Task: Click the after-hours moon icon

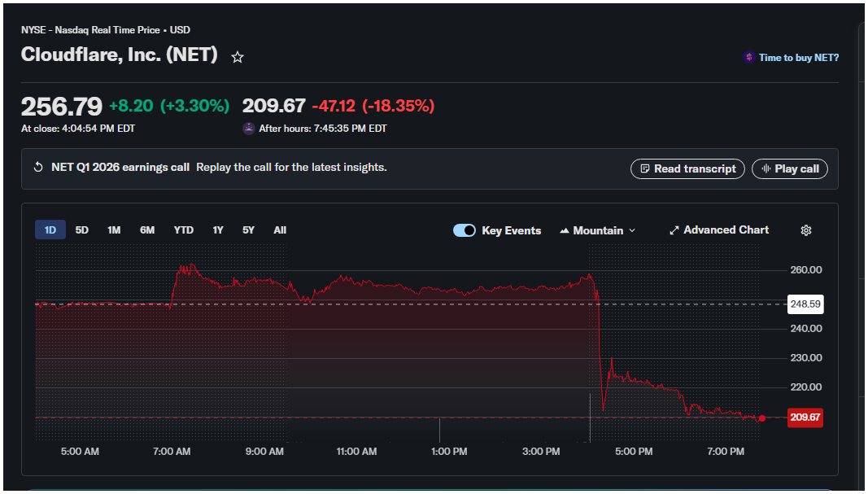Action: click(249, 129)
